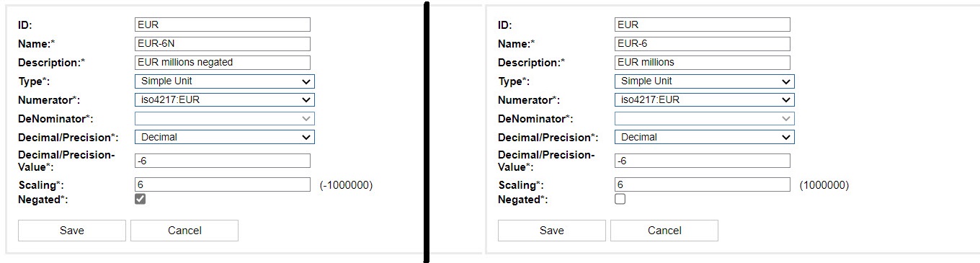This screenshot has width=980, height=263.
Task: Expand Decimal/Precision dropdown in EUR-6 form
Action: pyautogui.click(x=705, y=137)
